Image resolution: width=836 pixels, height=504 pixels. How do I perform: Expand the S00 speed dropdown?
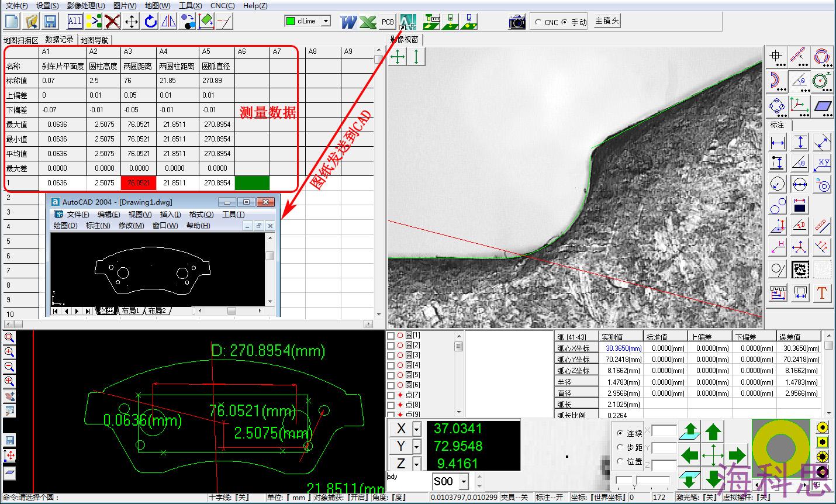(x=464, y=481)
